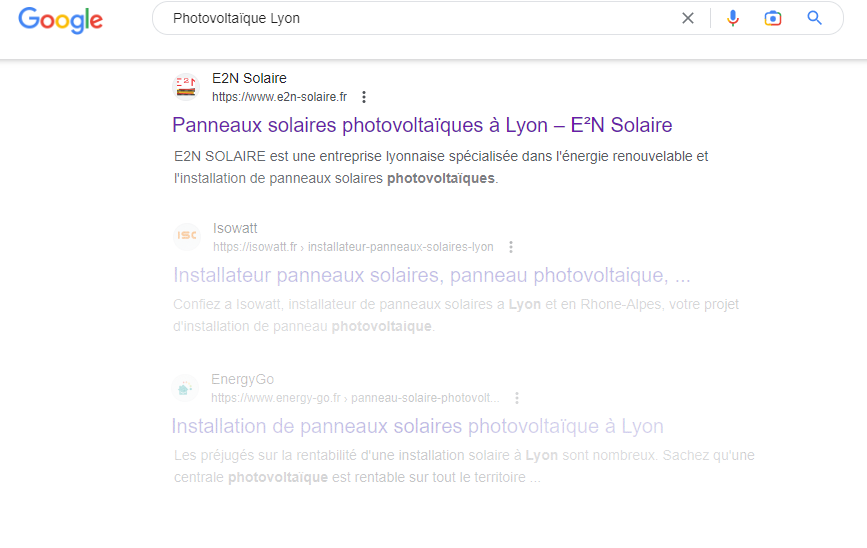Click the snippet starting 'Confiez a Isowatt'
This screenshot has height=548, width=867.
click(456, 315)
